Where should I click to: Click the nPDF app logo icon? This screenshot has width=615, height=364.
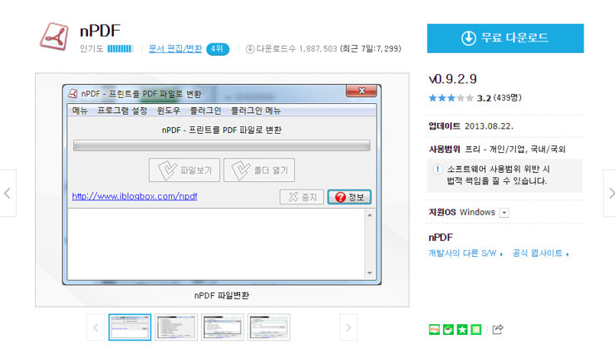point(54,36)
